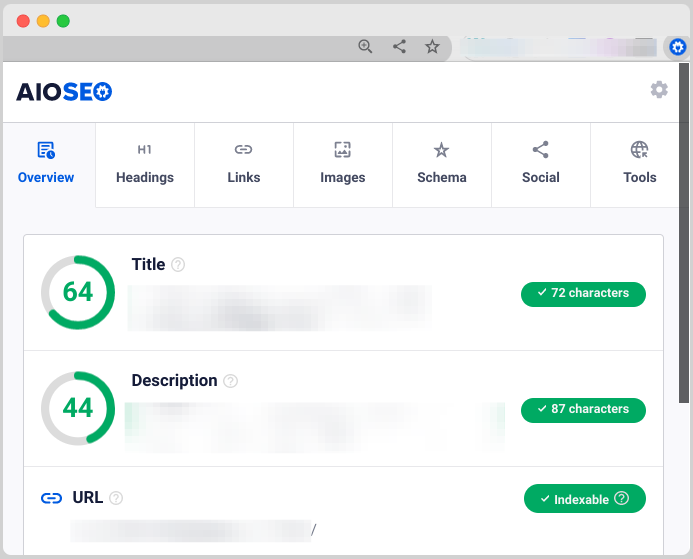Click the browser share icon
Screen dimensions: 693x559
click(x=399, y=46)
